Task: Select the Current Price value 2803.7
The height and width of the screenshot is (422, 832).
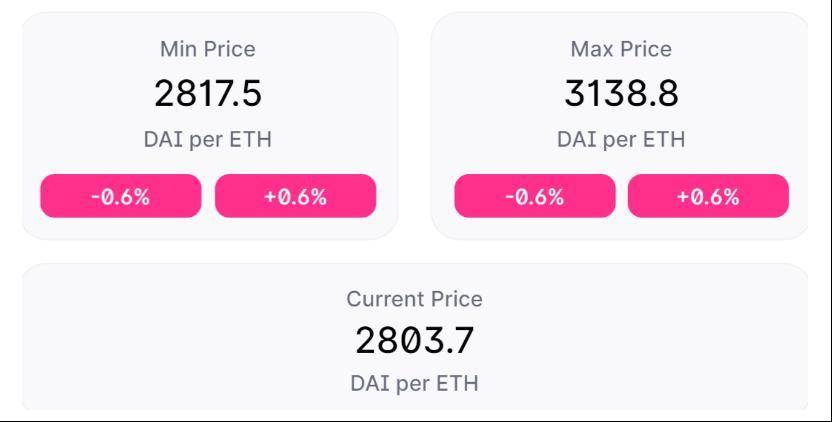Action: click(x=414, y=340)
